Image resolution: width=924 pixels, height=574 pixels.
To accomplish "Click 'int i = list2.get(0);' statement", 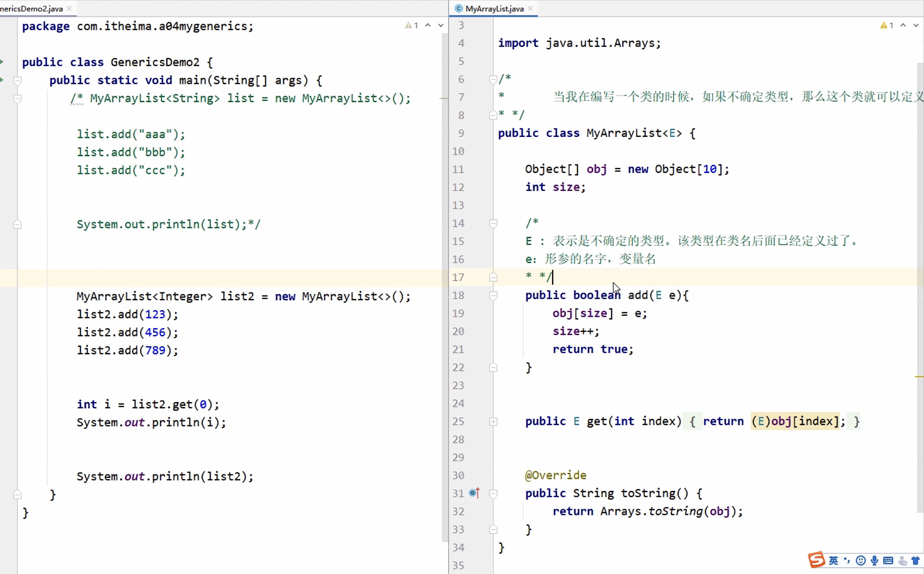I will point(148,404).
